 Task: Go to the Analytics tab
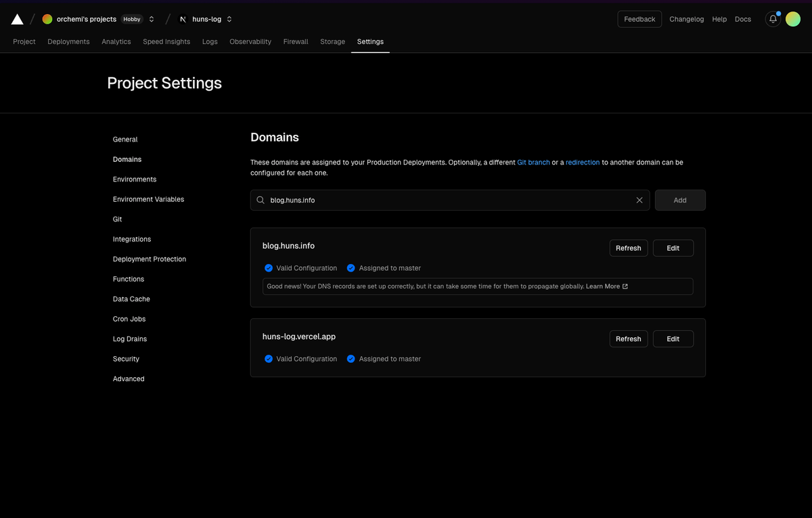pyautogui.click(x=116, y=41)
